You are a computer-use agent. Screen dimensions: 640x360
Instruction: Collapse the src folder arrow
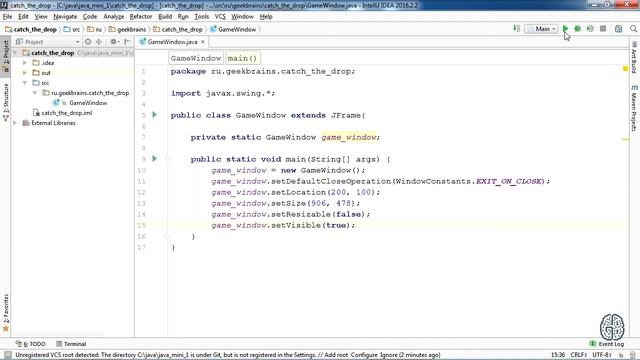25,83
